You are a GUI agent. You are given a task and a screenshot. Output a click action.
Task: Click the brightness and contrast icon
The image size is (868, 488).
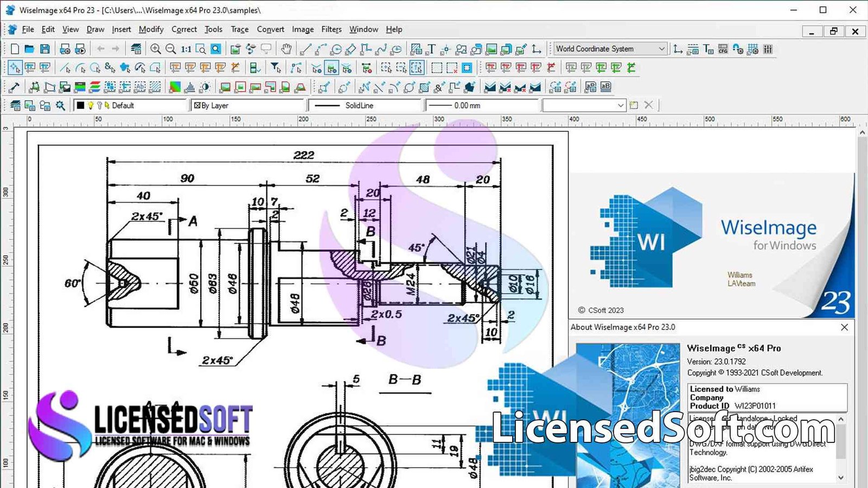[x=205, y=87]
